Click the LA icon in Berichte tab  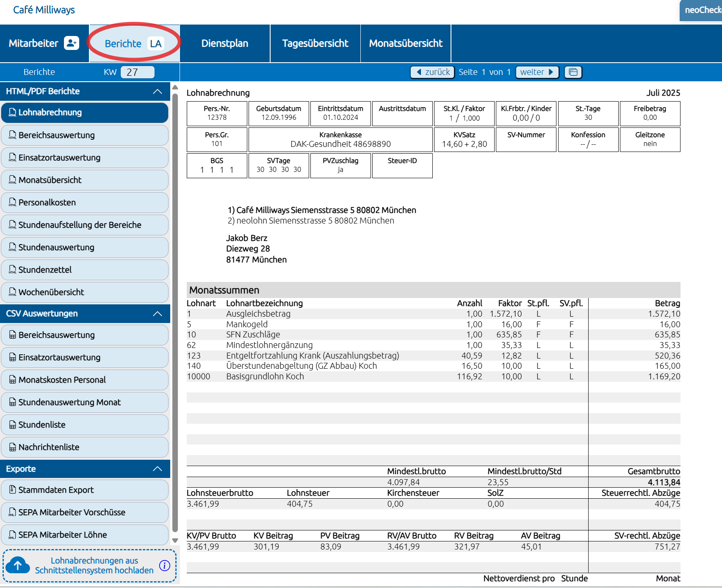point(155,44)
